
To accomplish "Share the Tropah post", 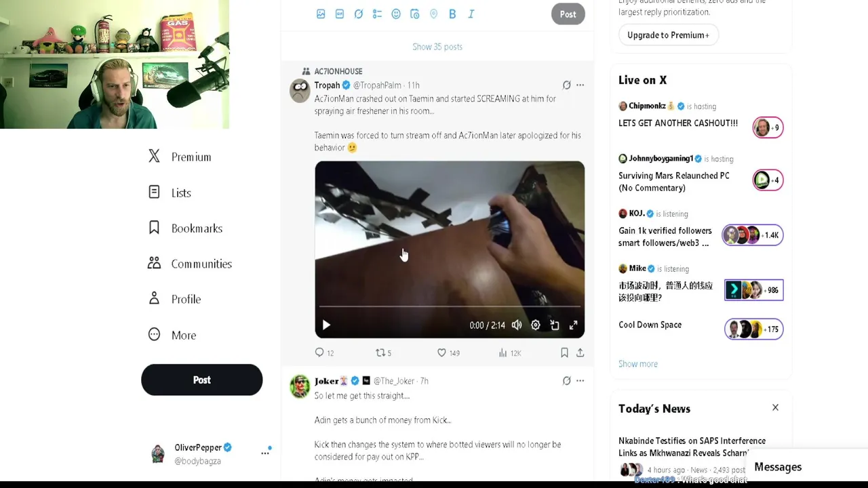I will [580, 352].
